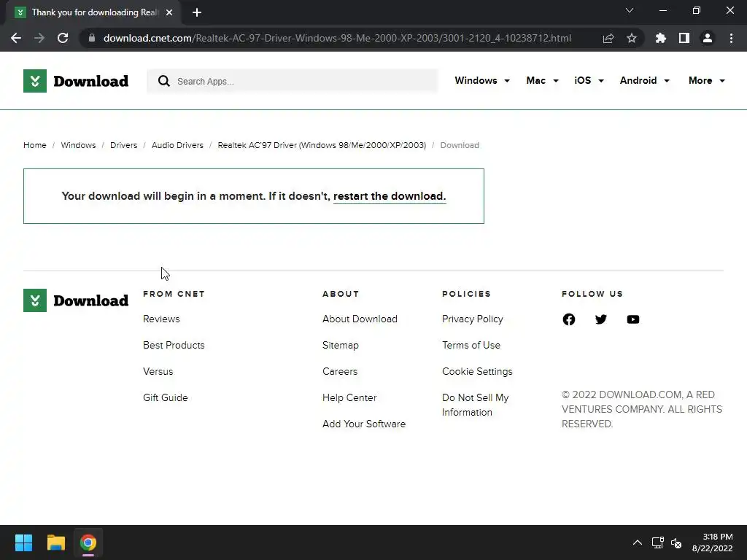Go back with the browser back arrow
This screenshot has width=747, height=560.
tap(16, 38)
